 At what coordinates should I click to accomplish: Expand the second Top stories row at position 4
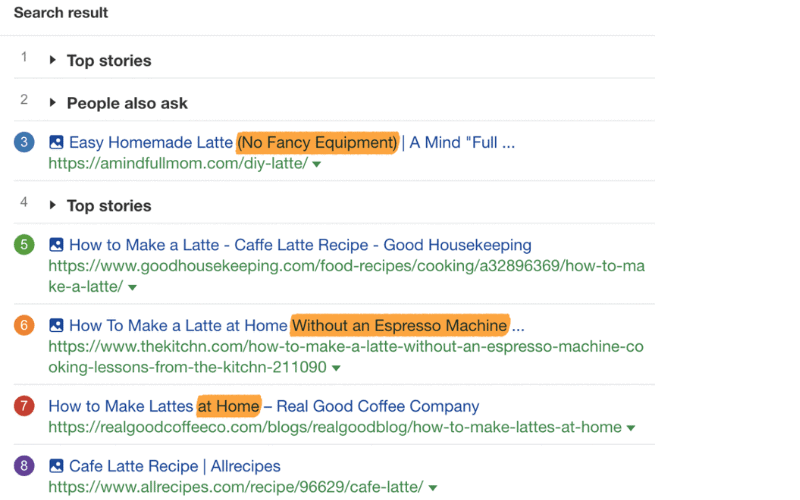(x=52, y=205)
